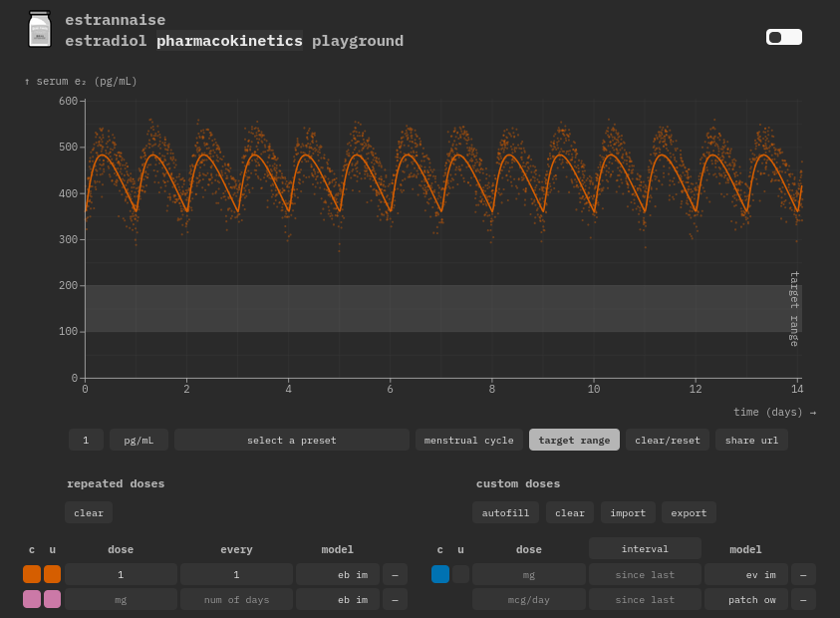
Task: Toggle the menstrual cycle overlay
Action: (x=468, y=440)
